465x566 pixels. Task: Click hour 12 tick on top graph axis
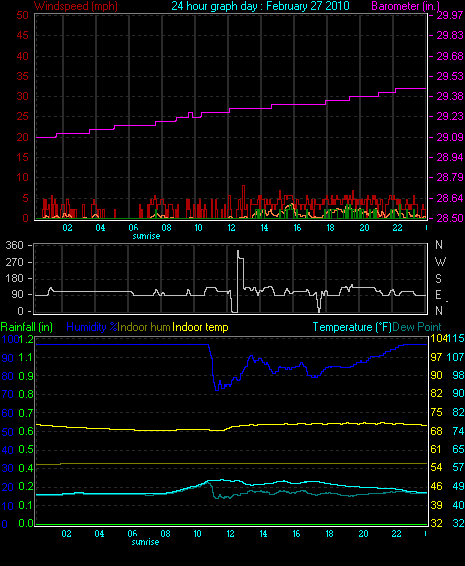(231, 228)
